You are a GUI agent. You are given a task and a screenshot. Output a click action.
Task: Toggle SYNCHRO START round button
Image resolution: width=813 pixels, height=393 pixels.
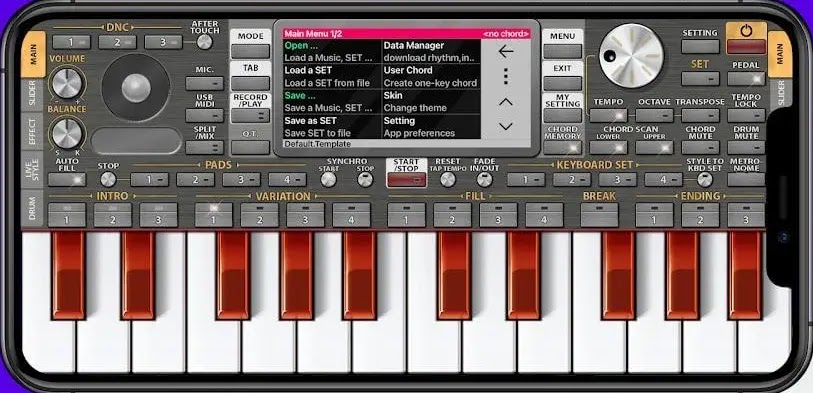328,179
